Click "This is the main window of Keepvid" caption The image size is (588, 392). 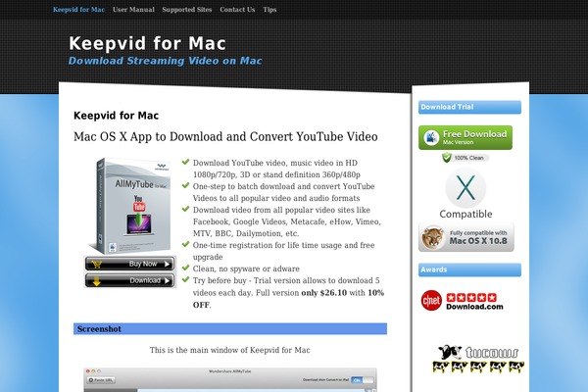[230, 350]
